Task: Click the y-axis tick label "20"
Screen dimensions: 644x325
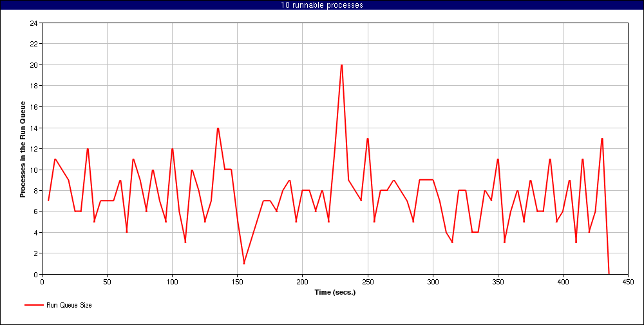Action: [33, 65]
